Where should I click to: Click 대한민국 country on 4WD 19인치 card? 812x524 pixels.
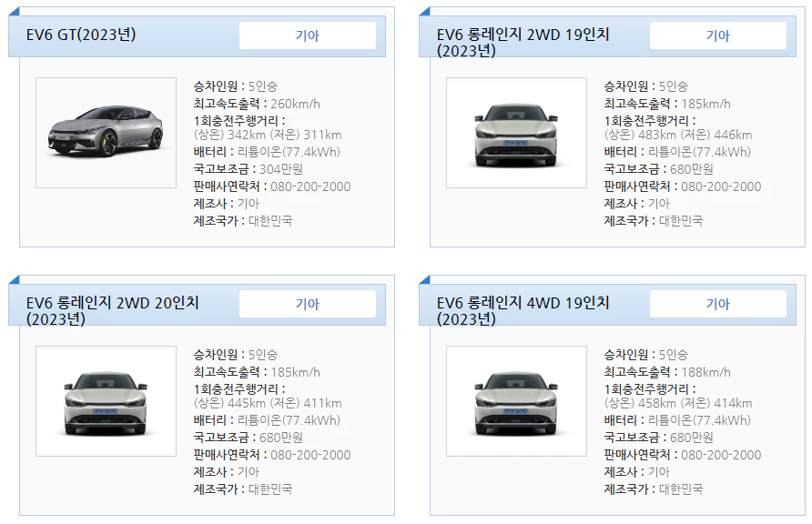[681, 489]
